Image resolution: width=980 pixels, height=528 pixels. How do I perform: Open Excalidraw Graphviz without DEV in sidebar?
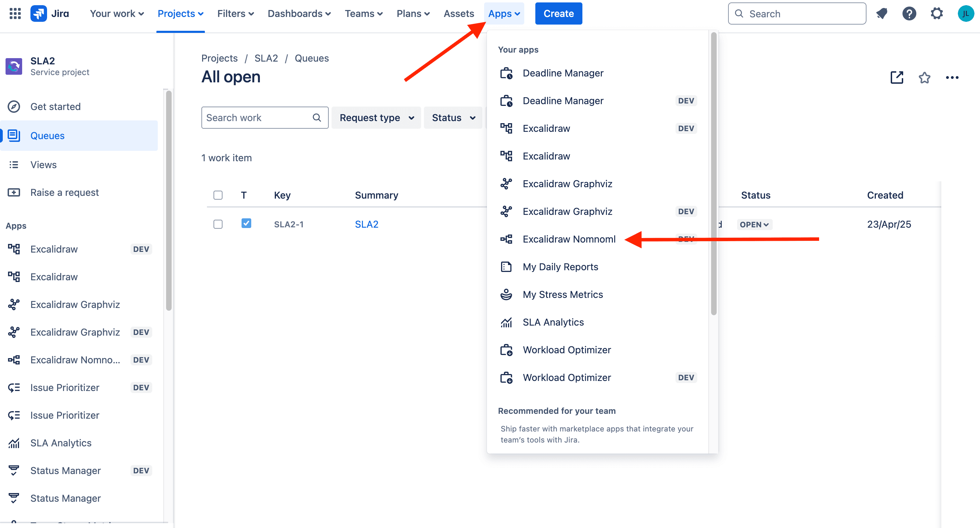79,304
